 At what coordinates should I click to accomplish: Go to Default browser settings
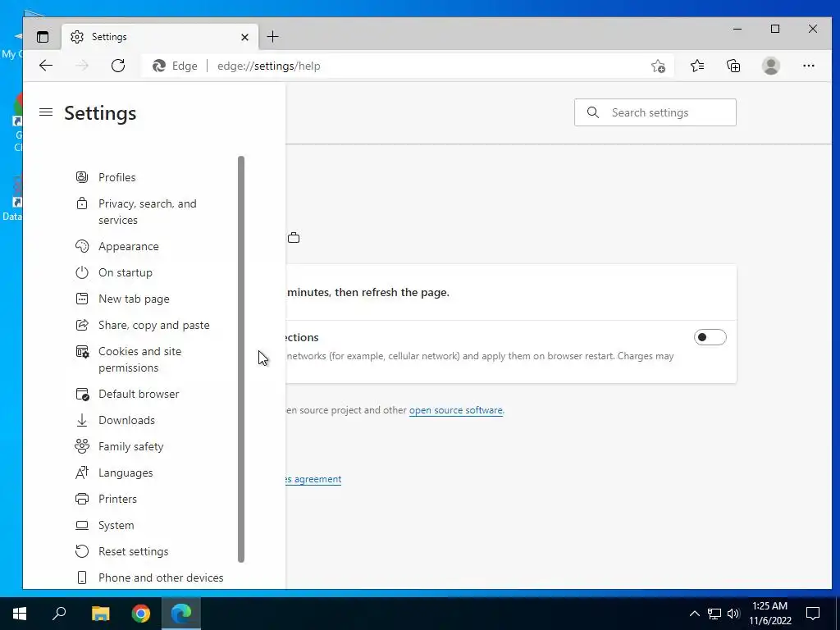pyautogui.click(x=139, y=394)
